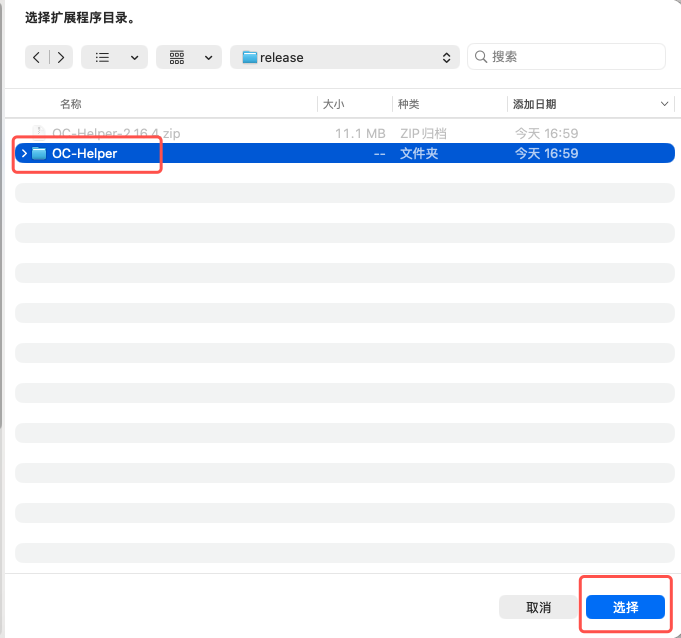Image resolution: width=681 pixels, height=638 pixels.
Task: Sort by the 添加日期 column header
Action: tap(535, 104)
